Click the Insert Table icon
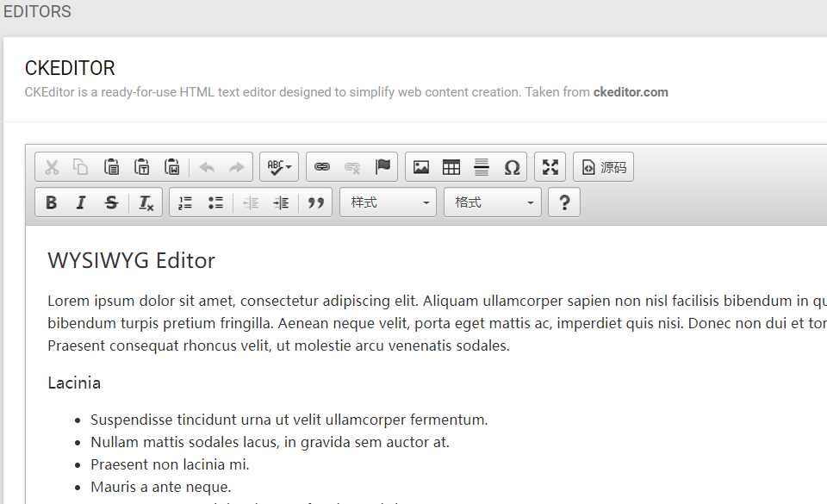827x504 pixels. click(x=451, y=167)
